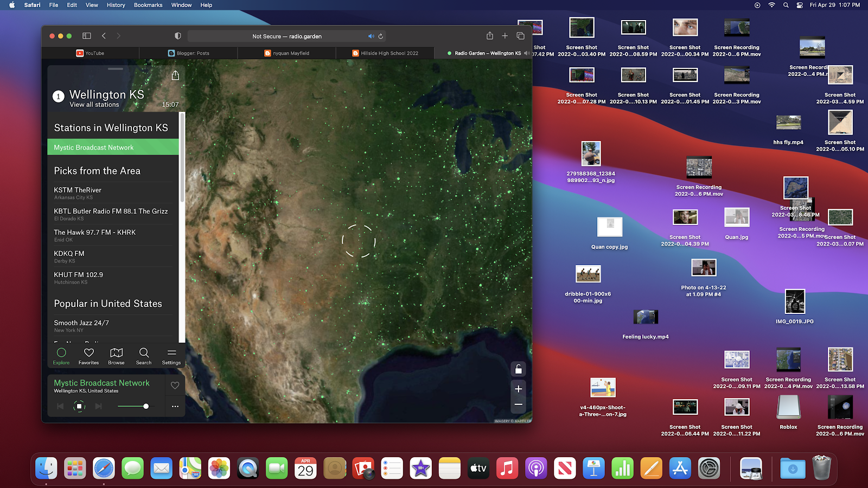Screen dimensions: 868x488
Task: Mute tab audio in address bar
Action: click(x=371, y=36)
